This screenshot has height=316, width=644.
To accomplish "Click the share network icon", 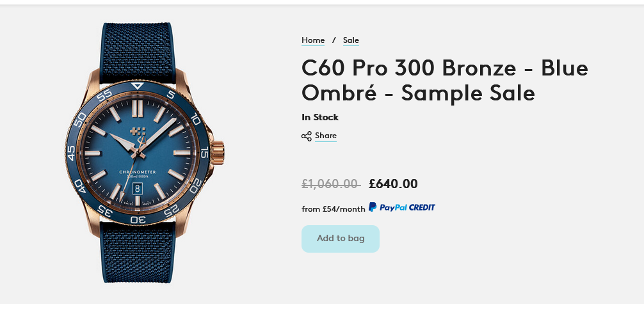I will [x=307, y=136].
